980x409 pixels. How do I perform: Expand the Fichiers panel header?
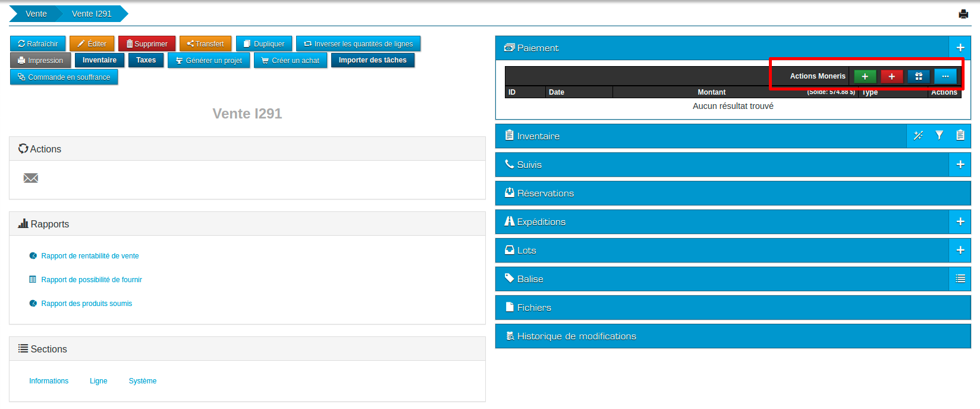[534, 308]
